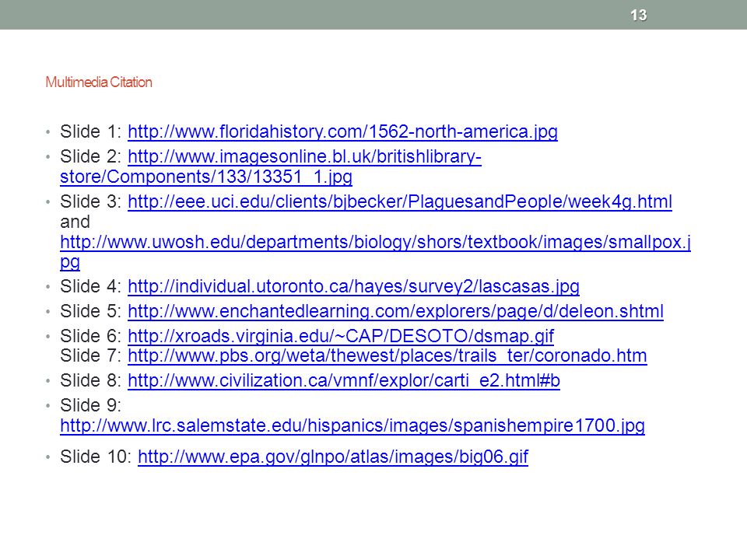Click the 'Slide 4:' label

(90, 287)
